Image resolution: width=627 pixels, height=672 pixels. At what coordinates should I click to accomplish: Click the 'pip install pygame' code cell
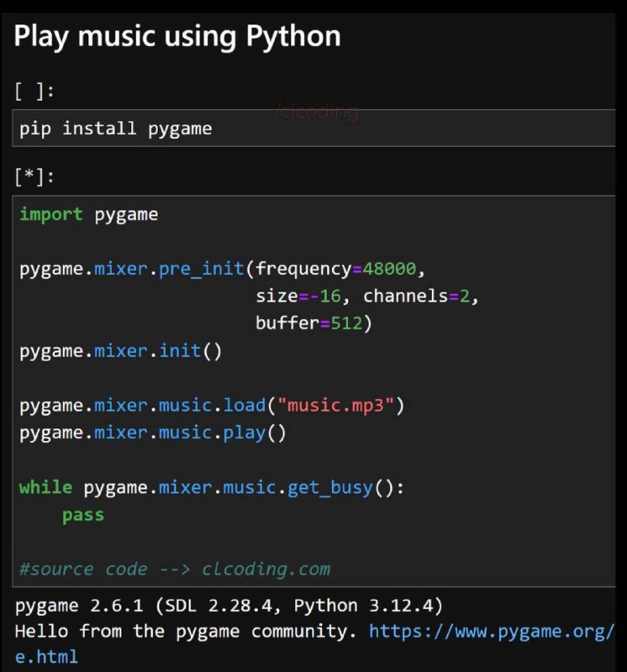pyautogui.click(x=314, y=129)
